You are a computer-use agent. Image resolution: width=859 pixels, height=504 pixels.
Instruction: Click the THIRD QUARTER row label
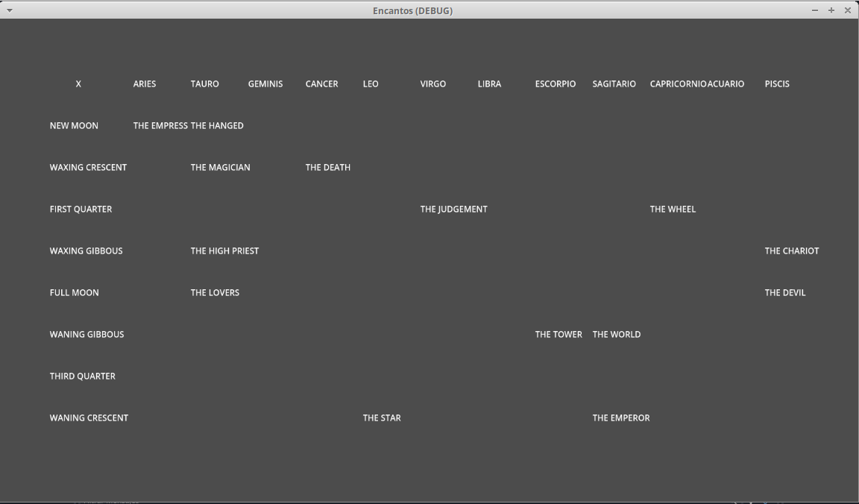83,376
